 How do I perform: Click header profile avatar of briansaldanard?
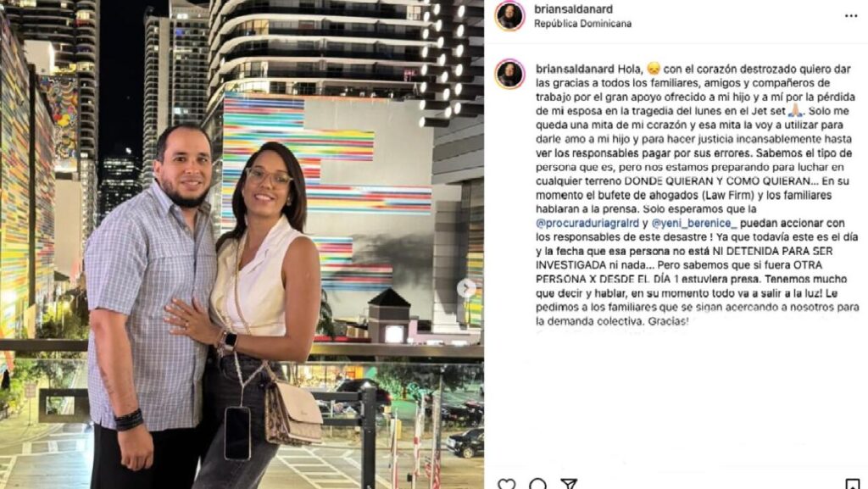[x=509, y=16]
